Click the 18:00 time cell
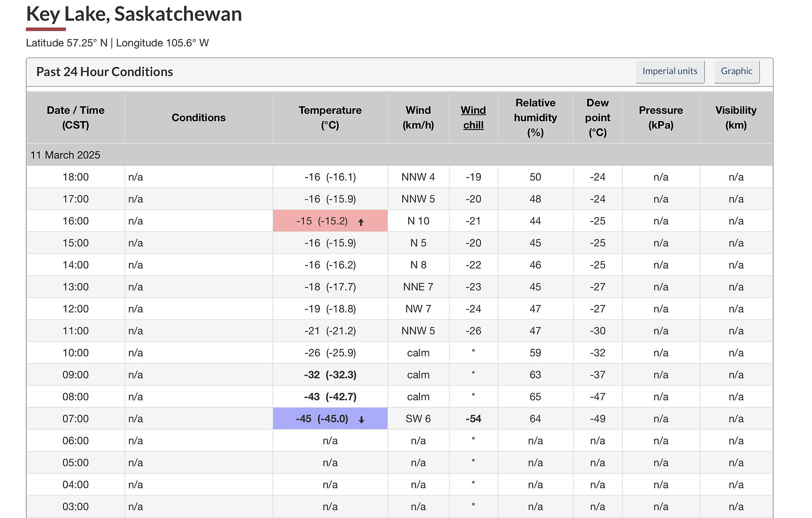Screen dimensions: 812x518 pyautogui.click(x=76, y=177)
